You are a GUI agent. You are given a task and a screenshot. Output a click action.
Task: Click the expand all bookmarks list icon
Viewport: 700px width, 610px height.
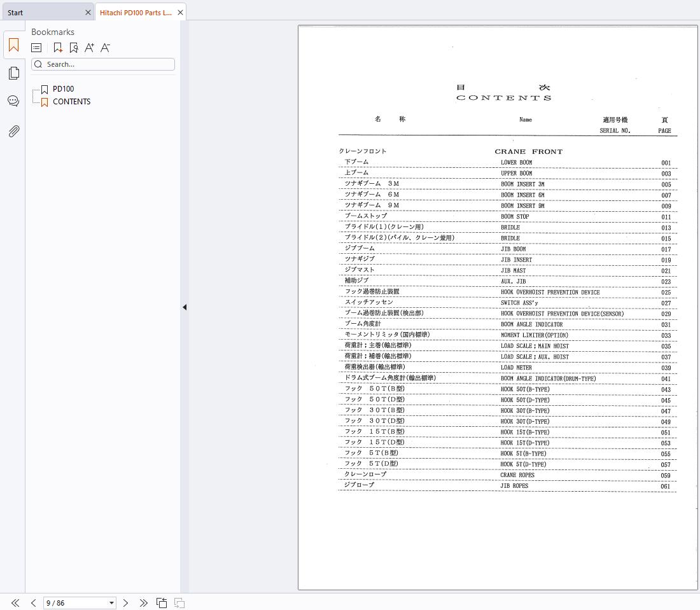pos(36,48)
